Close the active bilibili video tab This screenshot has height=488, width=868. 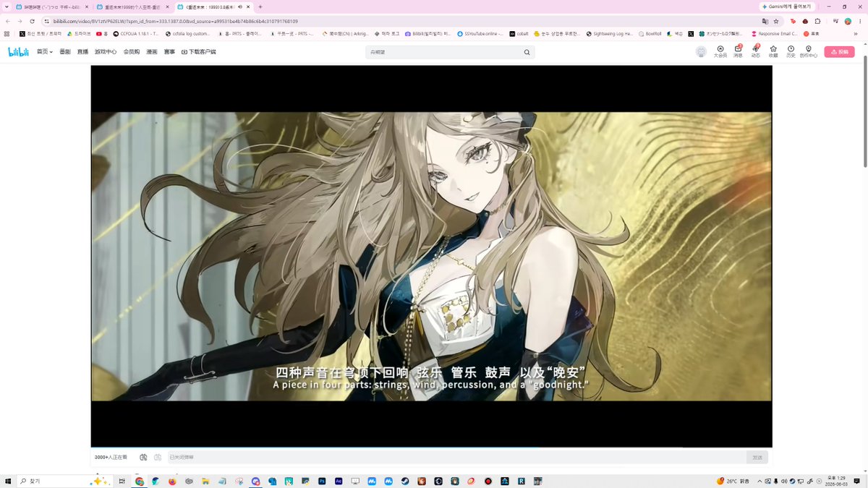pyautogui.click(x=247, y=7)
